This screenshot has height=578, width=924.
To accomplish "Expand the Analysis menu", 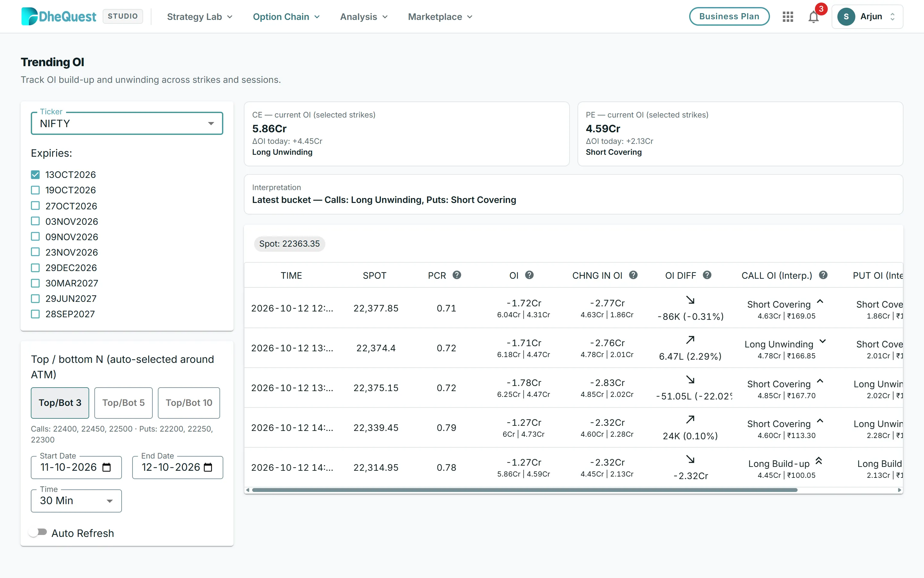I will pos(364,17).
